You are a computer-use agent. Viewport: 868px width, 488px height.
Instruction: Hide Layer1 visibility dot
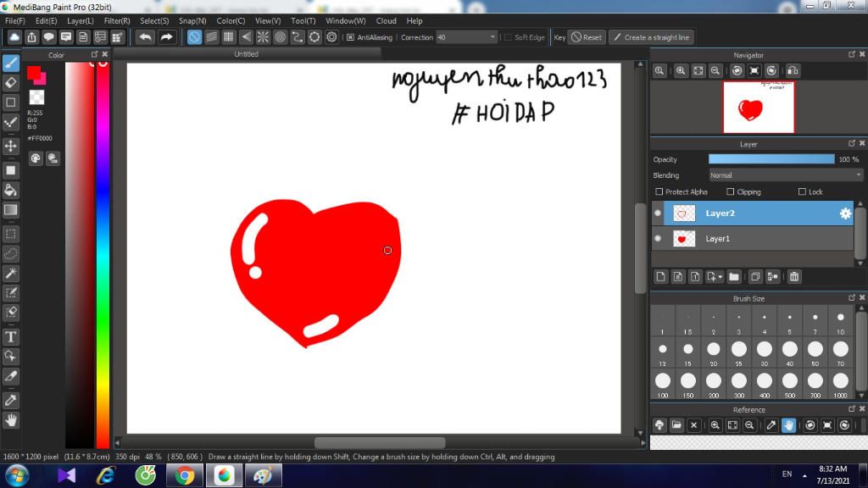click(x=658, y=238)
